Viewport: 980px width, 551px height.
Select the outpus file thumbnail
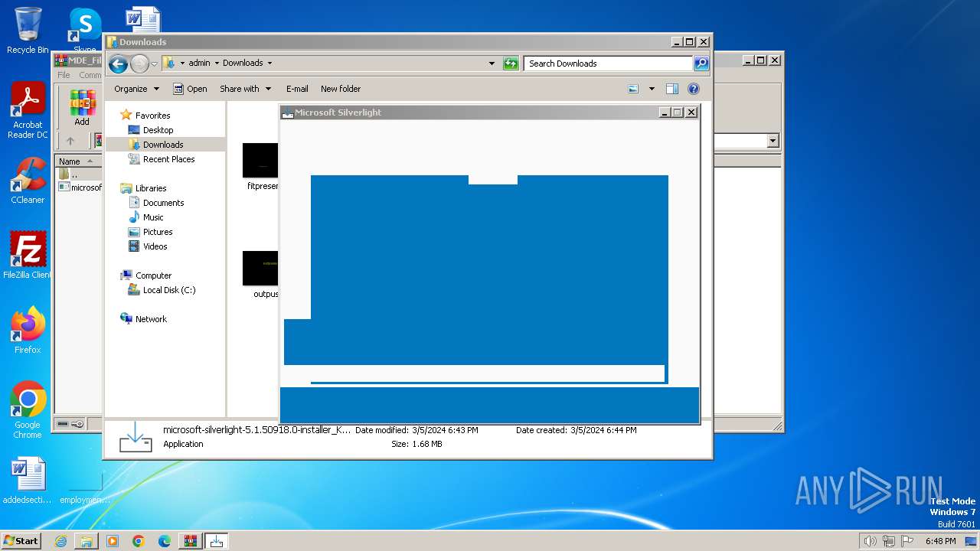tap(261, 269)
